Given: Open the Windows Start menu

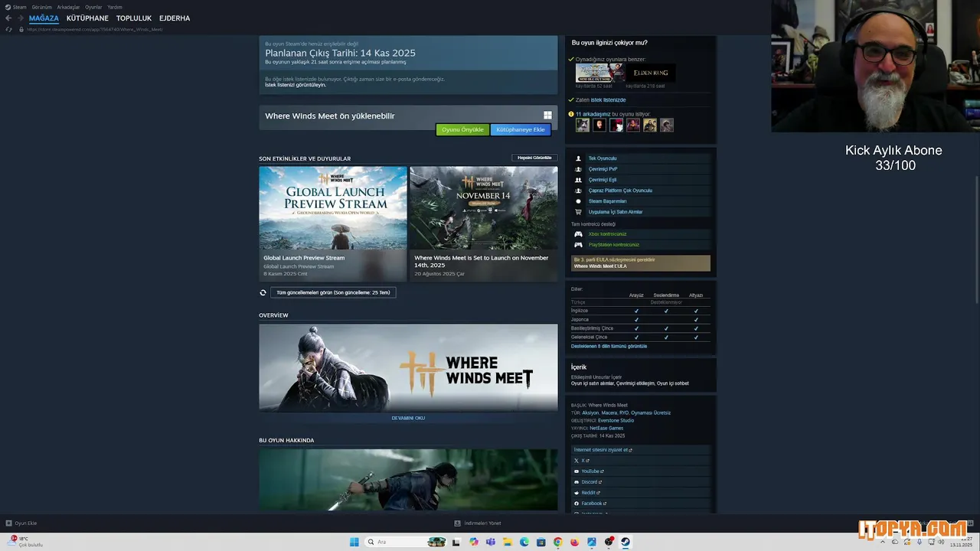Looking at the screenshot, I should [x=354, y=542].
